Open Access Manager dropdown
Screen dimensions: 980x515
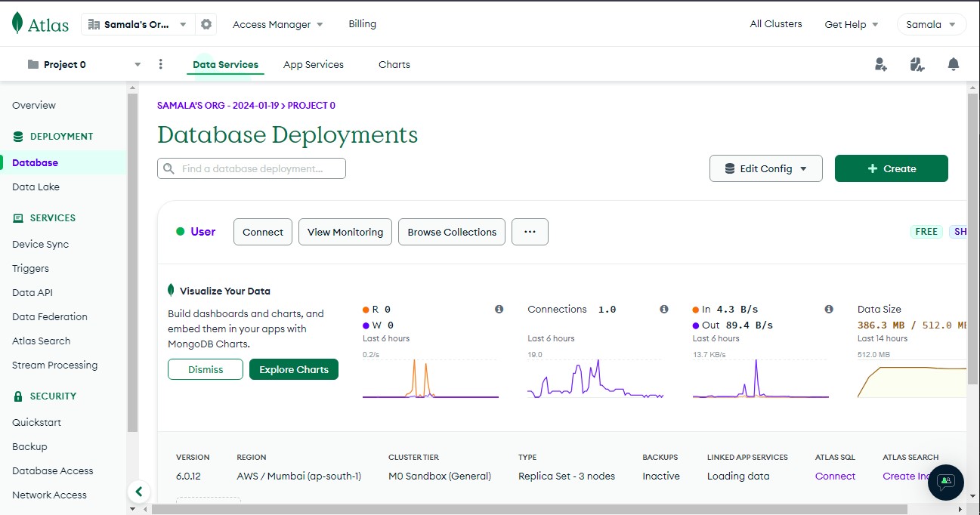point(277,24)
